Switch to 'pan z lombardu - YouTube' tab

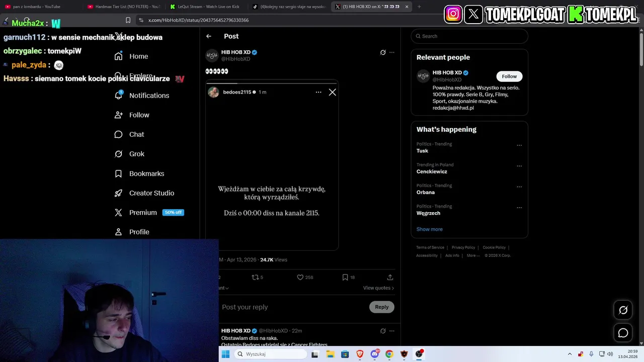pos(36,7)
